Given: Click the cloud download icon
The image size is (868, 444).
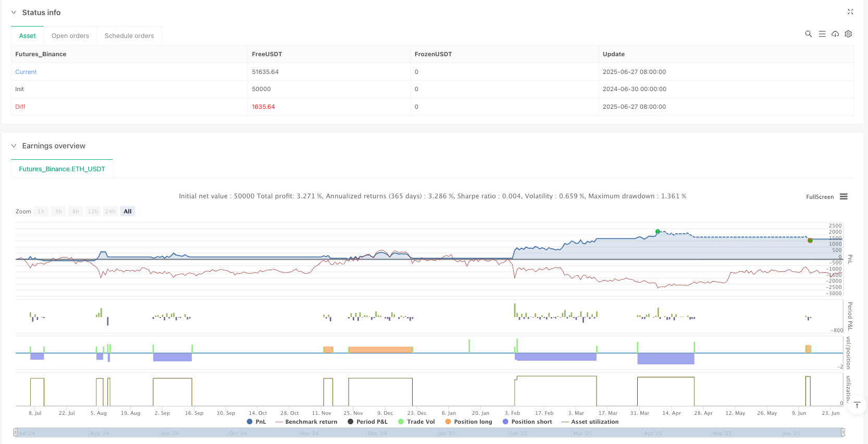Looking at the screenshot, I should click(835, 34).
